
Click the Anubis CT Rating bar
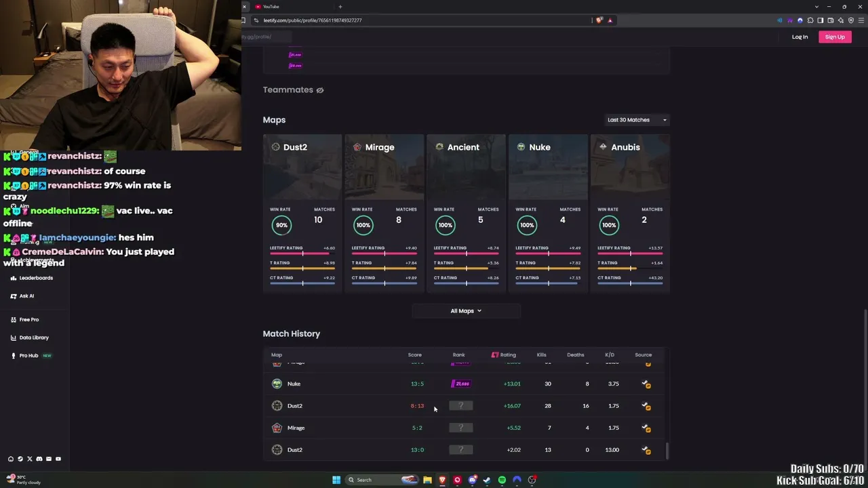tap(630, 283)
